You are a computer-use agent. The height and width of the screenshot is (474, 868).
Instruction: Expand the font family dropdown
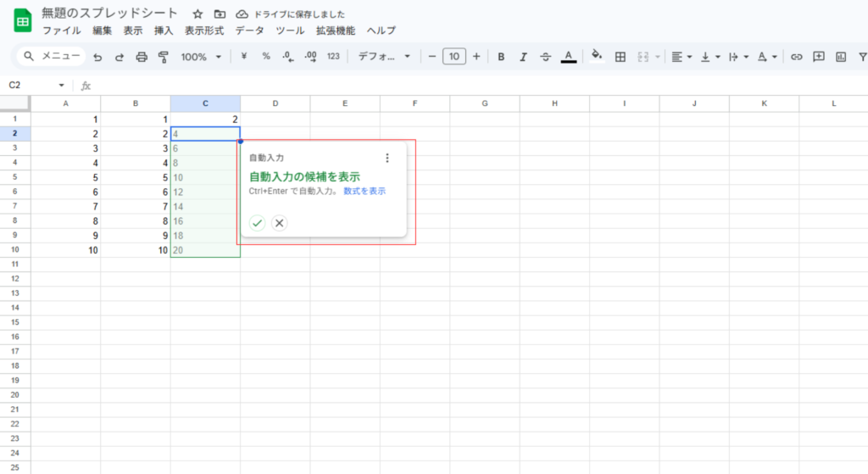tap(383, 57)
